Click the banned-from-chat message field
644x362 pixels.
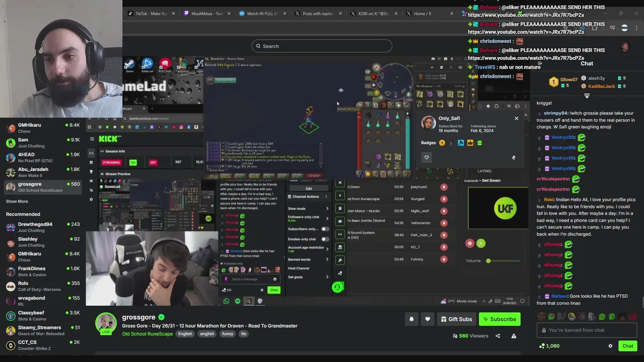click(x=587, y=330)
